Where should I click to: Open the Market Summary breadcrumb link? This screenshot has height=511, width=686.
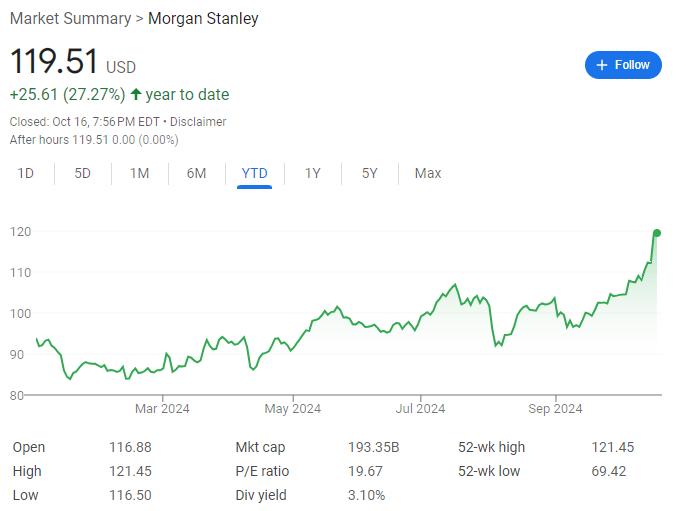69,19
